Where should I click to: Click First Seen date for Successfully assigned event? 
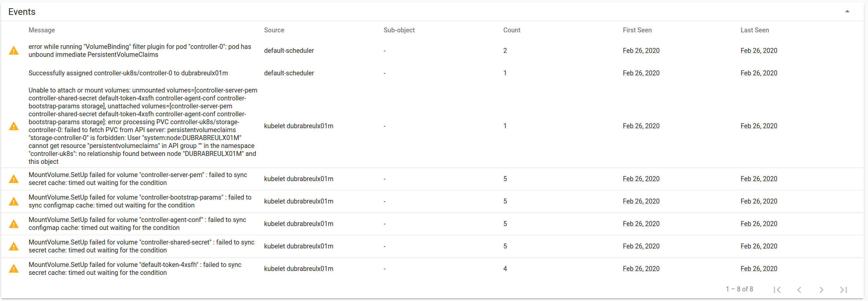pyautogui.click(x=641, y=73)
